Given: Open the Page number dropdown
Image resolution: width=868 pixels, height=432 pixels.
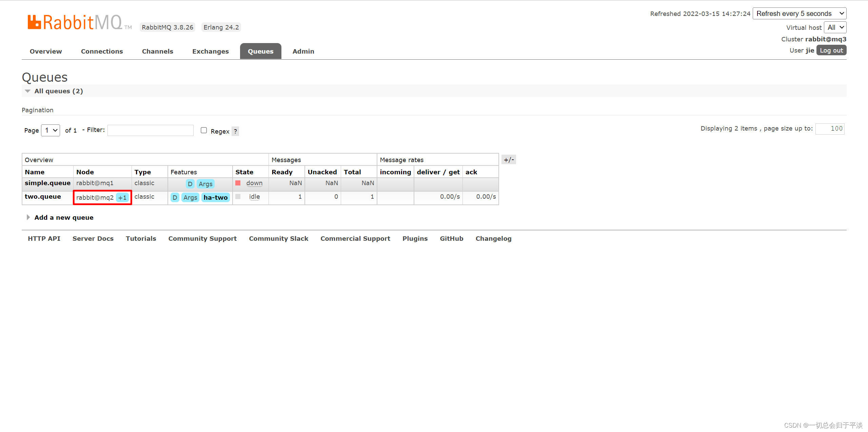Looking at the screenshot, I should click(51, 130).
